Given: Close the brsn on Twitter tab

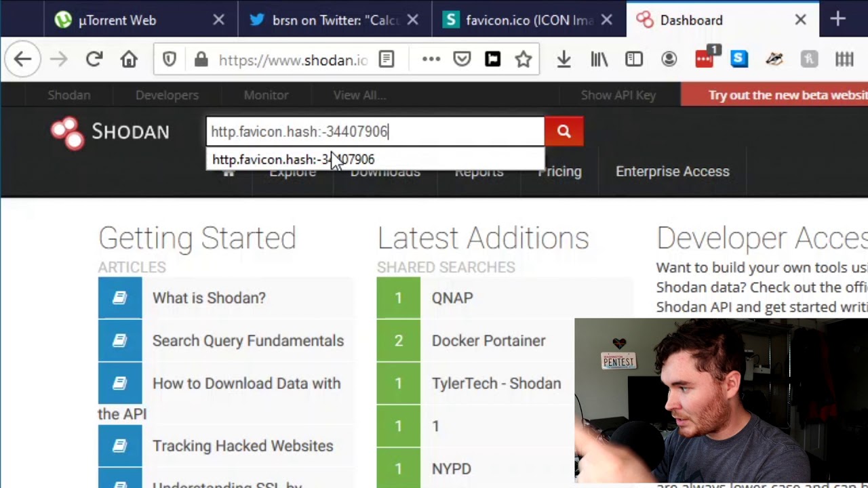Looking at the screenshot, I should pyautogui.click(x=412, y=20).
